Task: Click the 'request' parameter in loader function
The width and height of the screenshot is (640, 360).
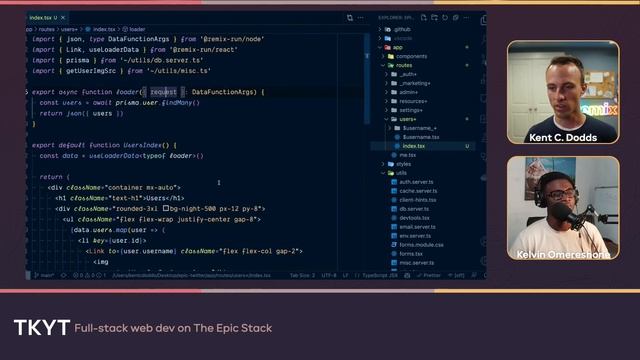Action: [x=163, y=92]
